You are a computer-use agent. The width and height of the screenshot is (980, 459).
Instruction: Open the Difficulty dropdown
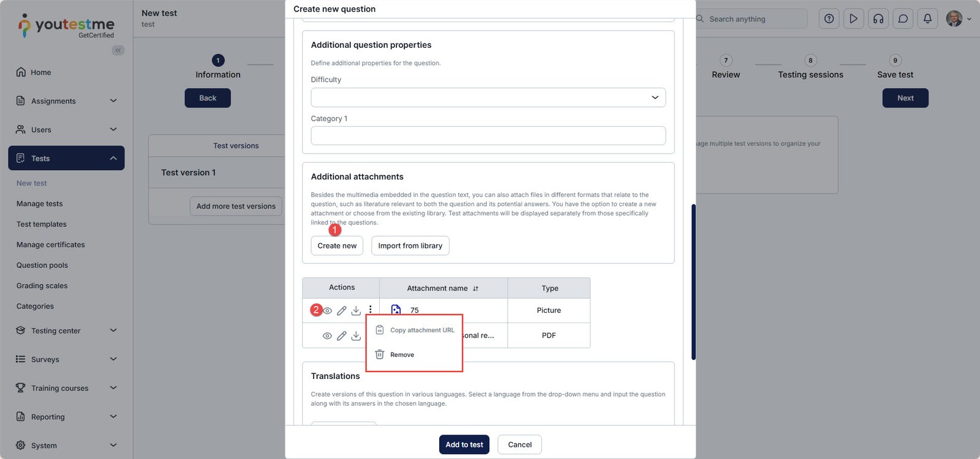click(488, 98)
